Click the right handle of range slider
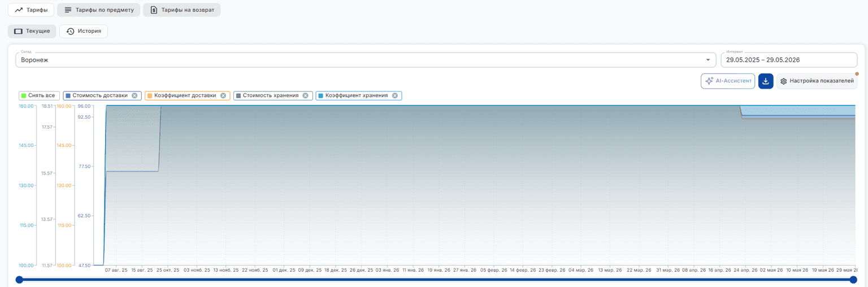The image size is (868, 287). pyautogui.click(x=853, y=280)
